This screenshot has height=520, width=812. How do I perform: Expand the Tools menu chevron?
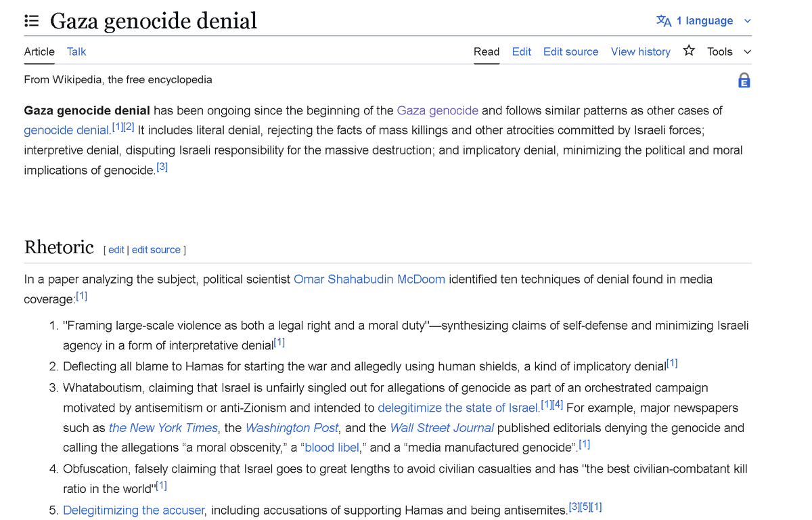[x=748, y=51]
